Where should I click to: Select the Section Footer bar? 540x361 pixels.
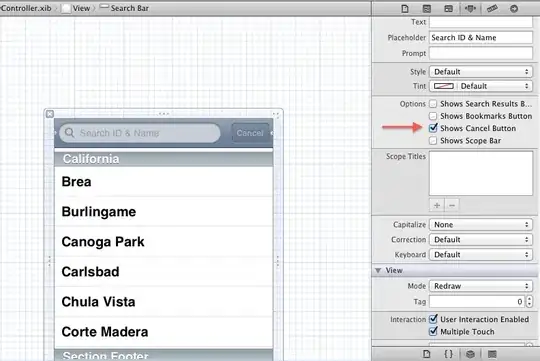pos(164,355)
